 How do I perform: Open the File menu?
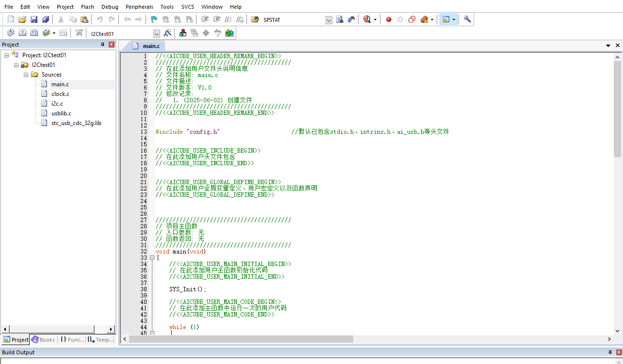pos(9,7)
